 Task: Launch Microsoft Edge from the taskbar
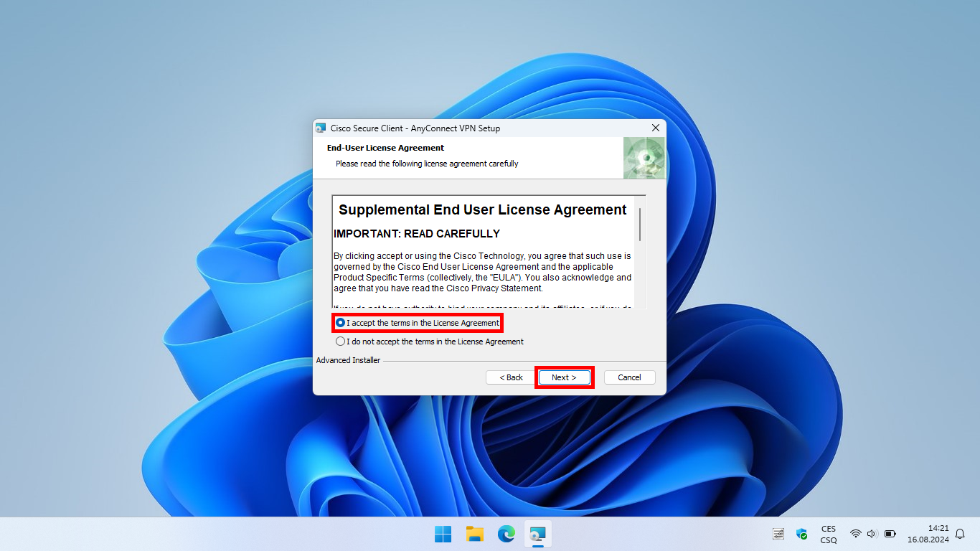(507, 534)
